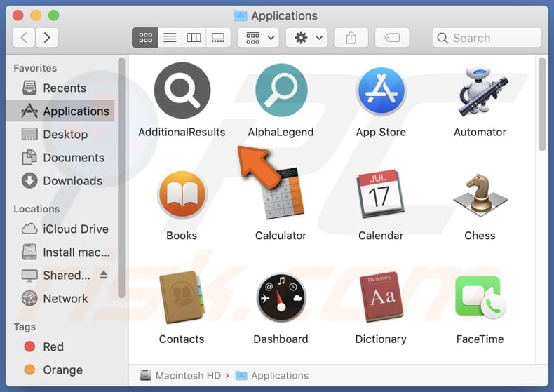Click the main file area scrollbar

(542, 104)
